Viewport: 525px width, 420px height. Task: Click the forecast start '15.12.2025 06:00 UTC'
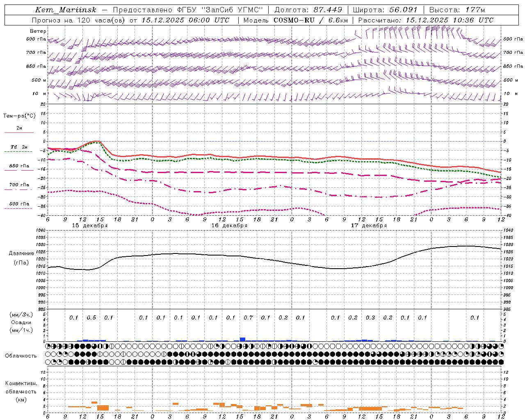pyautogui.click(x=185, y=20)
